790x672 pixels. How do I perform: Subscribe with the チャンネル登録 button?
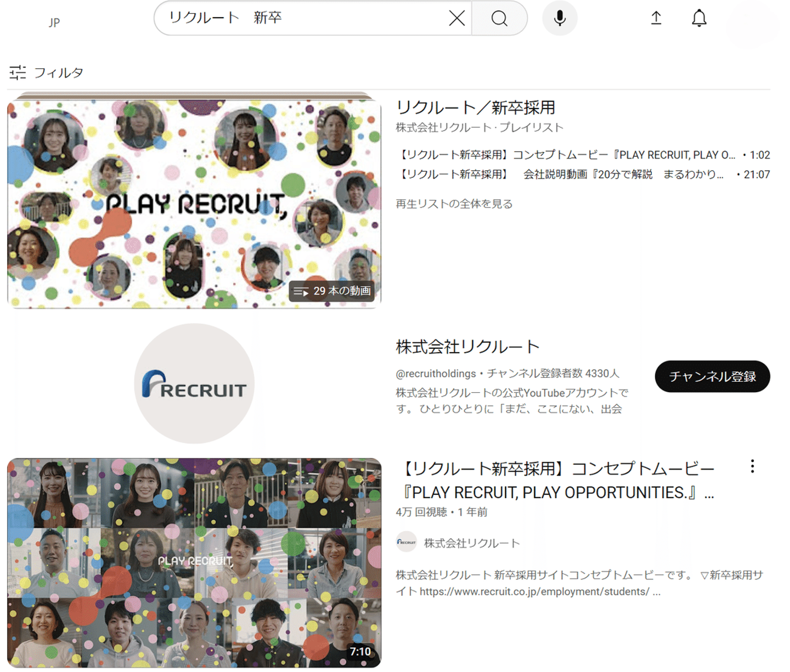(712, 376)
